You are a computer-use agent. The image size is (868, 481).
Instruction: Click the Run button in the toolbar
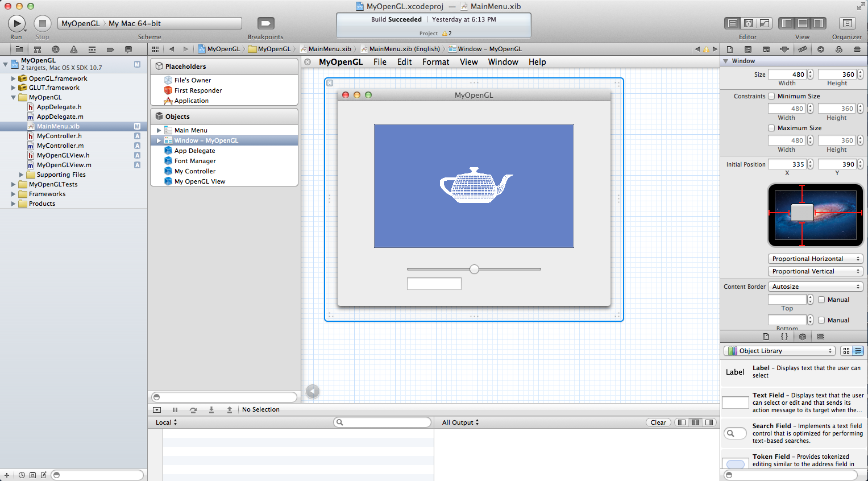point(16,23)
